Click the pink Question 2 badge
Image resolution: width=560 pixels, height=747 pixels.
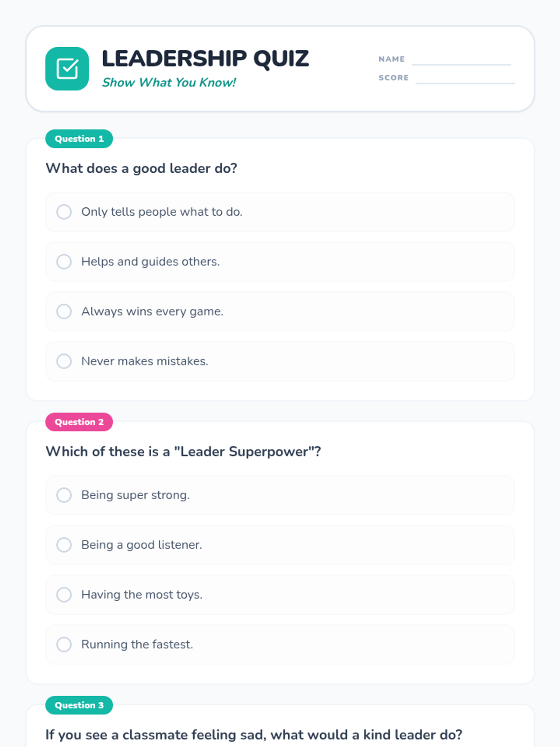[x=79, y=422]
